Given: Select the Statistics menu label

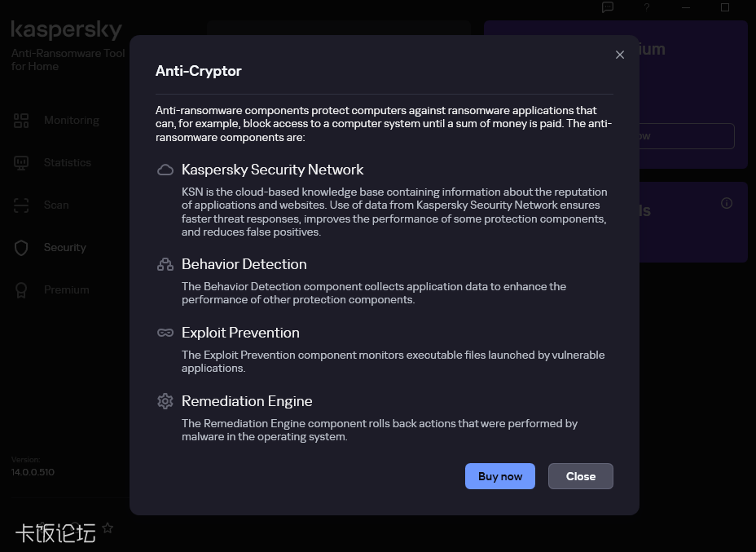Looking at the screenshot, I should (x=68, y=163).
